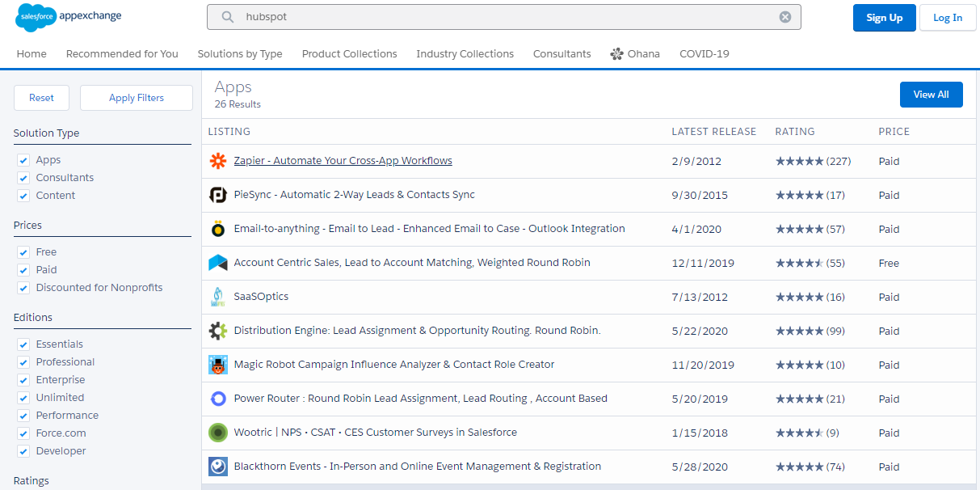This screenshot has width=980, height=490.
Task: Toggle the Performance edition checkbox
Action: [23, 416]
